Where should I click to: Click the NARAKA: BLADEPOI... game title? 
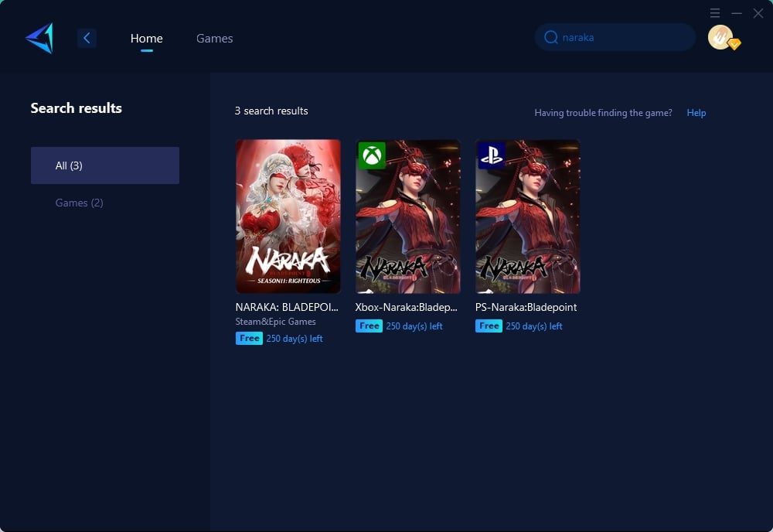pos(287,307)
